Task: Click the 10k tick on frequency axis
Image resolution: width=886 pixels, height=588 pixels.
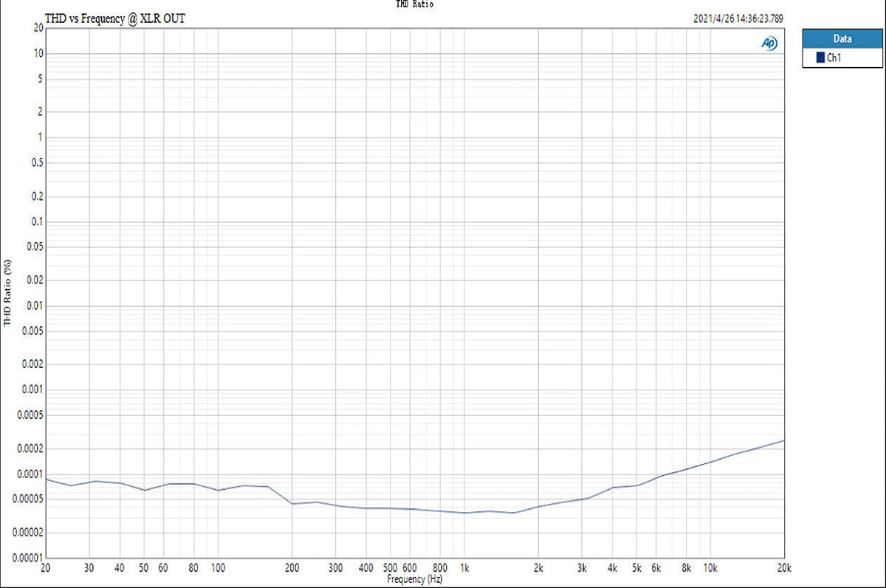Action: 710,568
